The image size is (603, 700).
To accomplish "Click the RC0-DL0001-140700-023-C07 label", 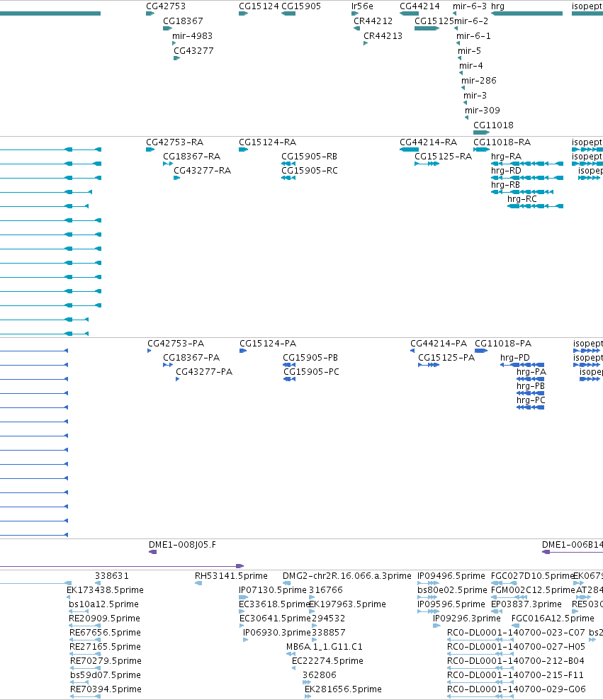I will 516,633.
